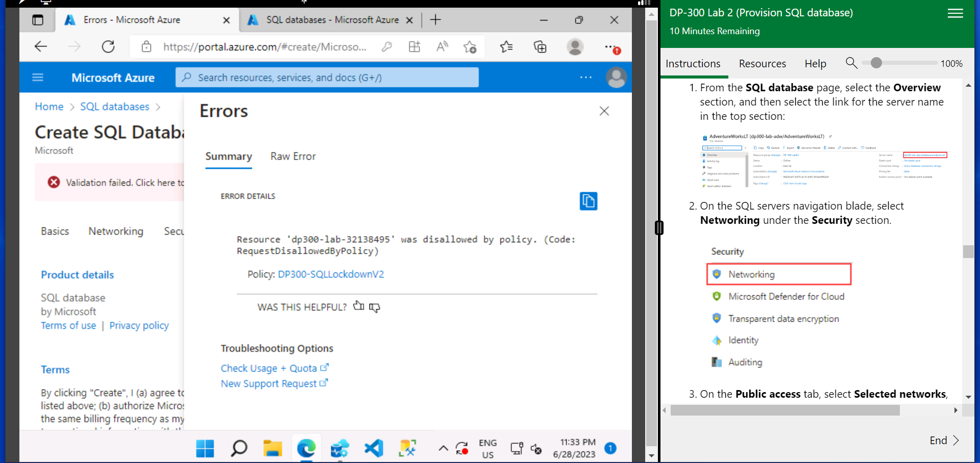Screen dimensions: 980x463
Task: Click the browser address bar URL
Action: [x=264, y=47]
